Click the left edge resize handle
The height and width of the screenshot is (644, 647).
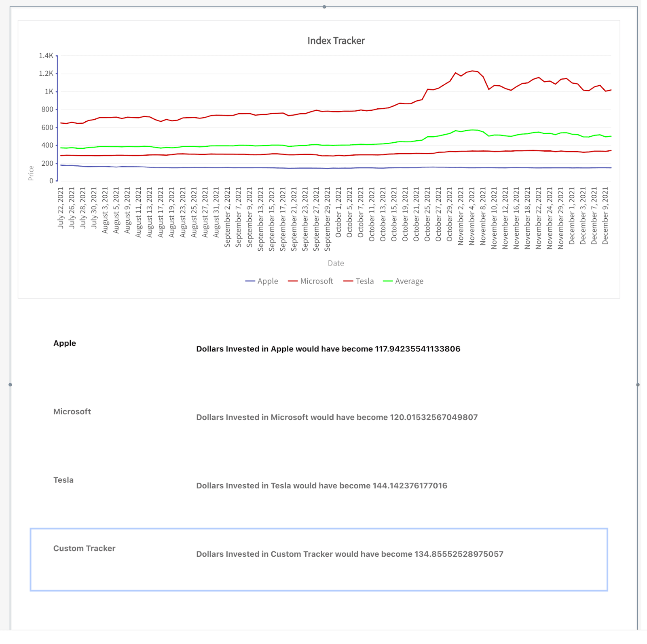coord(10,384)
